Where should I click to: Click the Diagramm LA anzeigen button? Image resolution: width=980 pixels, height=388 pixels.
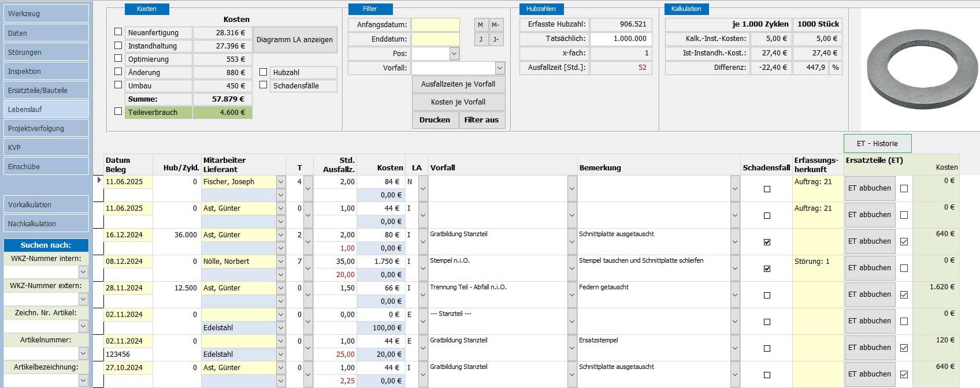click(x=295, y=40)
